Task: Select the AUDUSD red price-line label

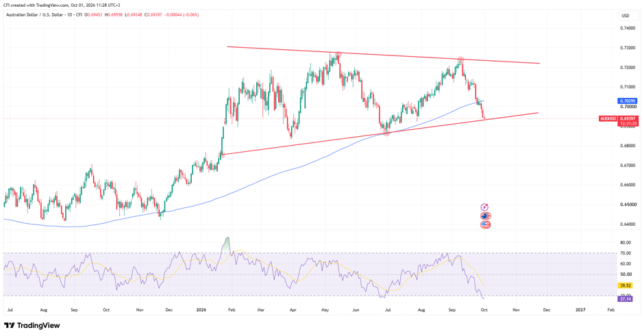Action: pyautogui.click(x=608, y=118)
